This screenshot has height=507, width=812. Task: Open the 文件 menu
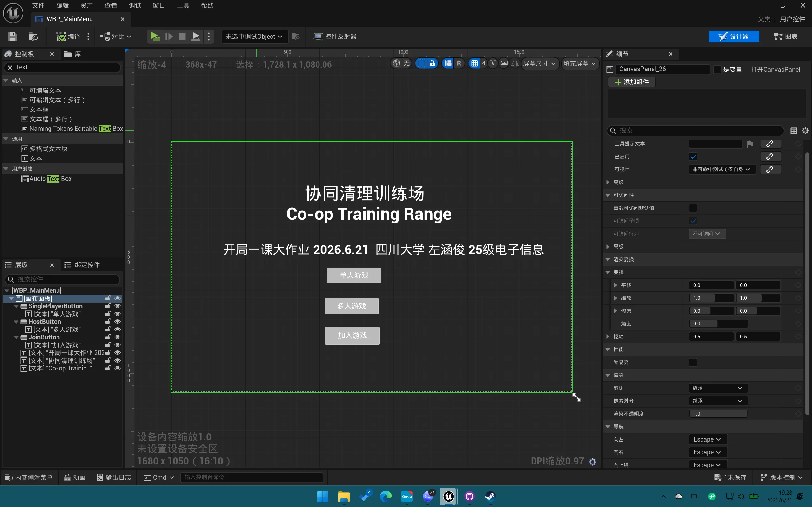38,5
